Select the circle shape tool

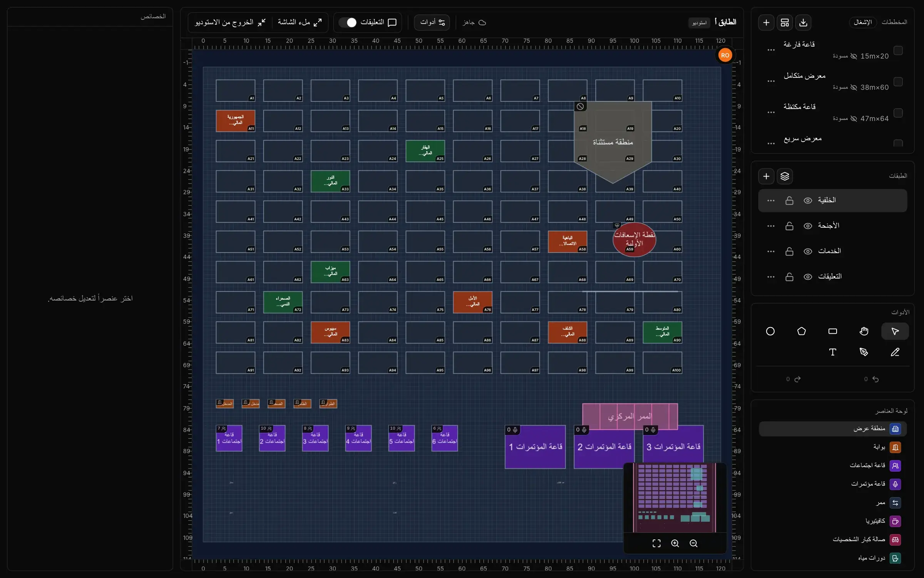click(770, 331)
